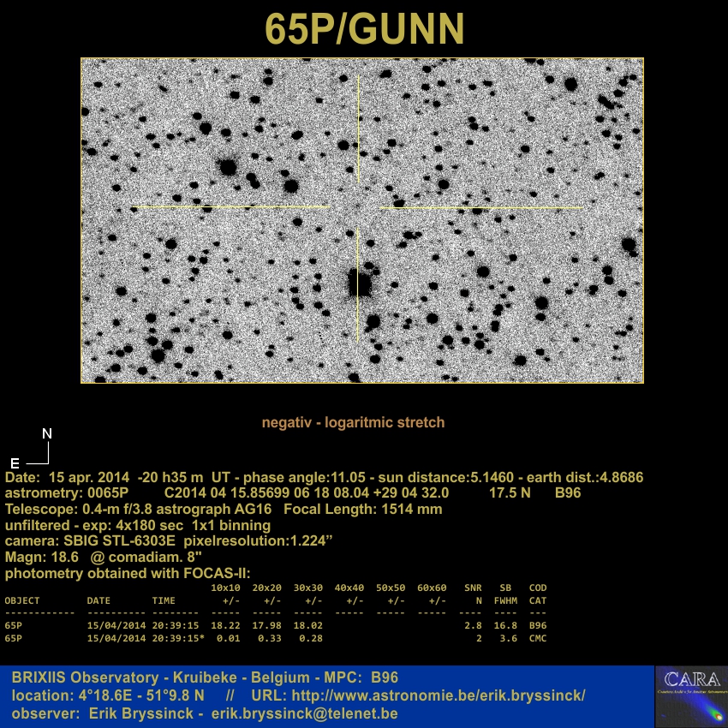The width and height of the screenshot is (728, 728).
Task: Click the CARA logo thumbnail
Action: pyautogui.click(x=690, y=695)
